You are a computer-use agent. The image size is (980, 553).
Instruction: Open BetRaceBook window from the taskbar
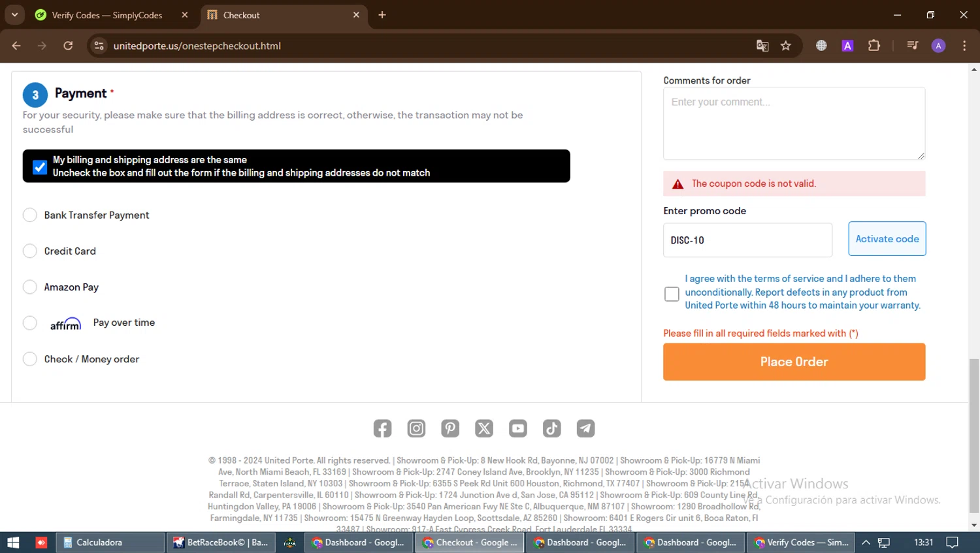pyautogui.click(x=221, y=543)
